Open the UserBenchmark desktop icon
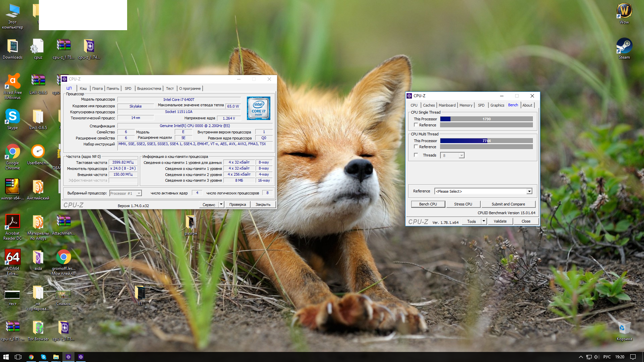644x362 pixels. [38, 152]
